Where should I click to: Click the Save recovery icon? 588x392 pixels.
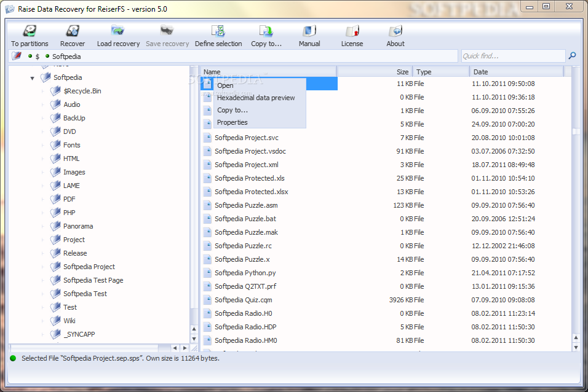pos(167,31)
